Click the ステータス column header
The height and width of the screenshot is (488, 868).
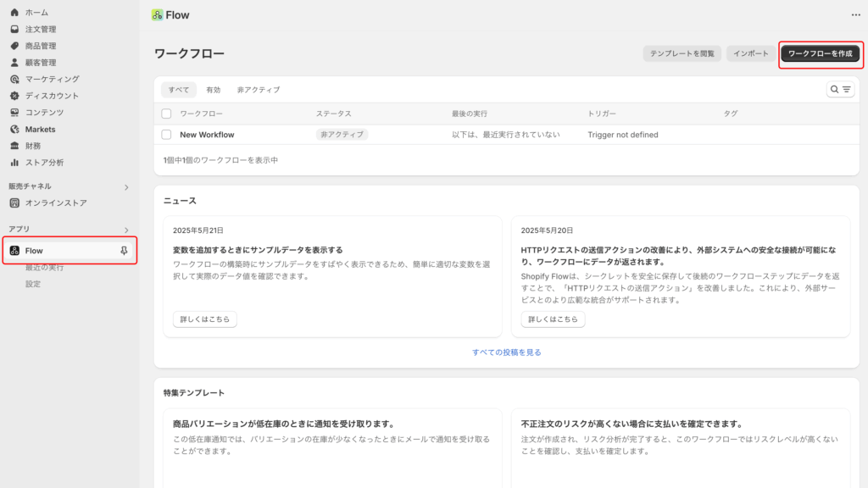tap(333, 114)
